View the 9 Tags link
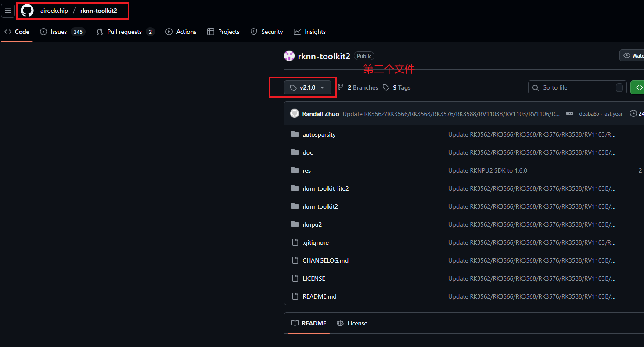The width and height of the screenshot is (644, 347). click(x=397, y=87)
